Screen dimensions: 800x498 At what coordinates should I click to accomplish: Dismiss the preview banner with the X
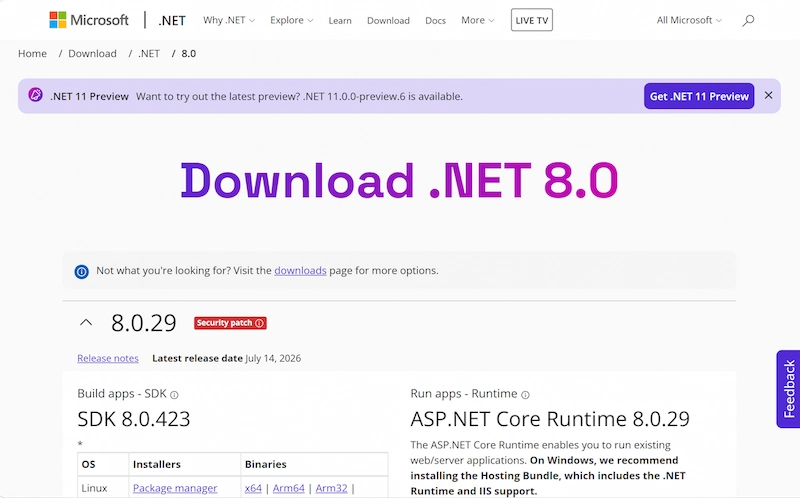768,95
